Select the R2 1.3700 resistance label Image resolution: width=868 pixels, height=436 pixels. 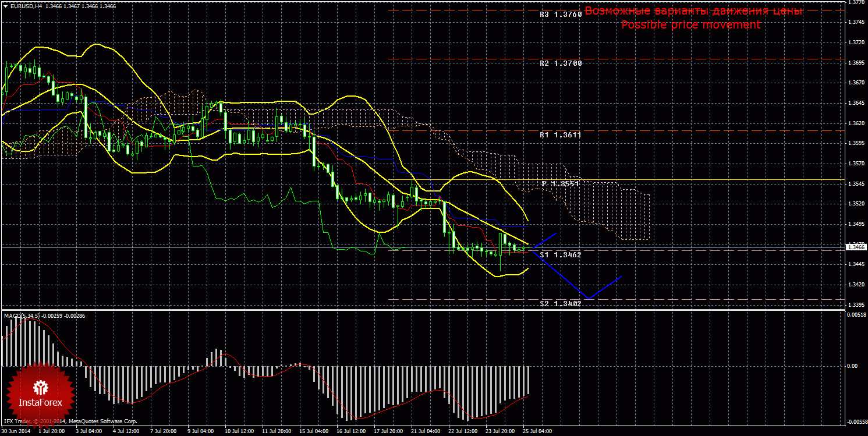pos(560,63)
